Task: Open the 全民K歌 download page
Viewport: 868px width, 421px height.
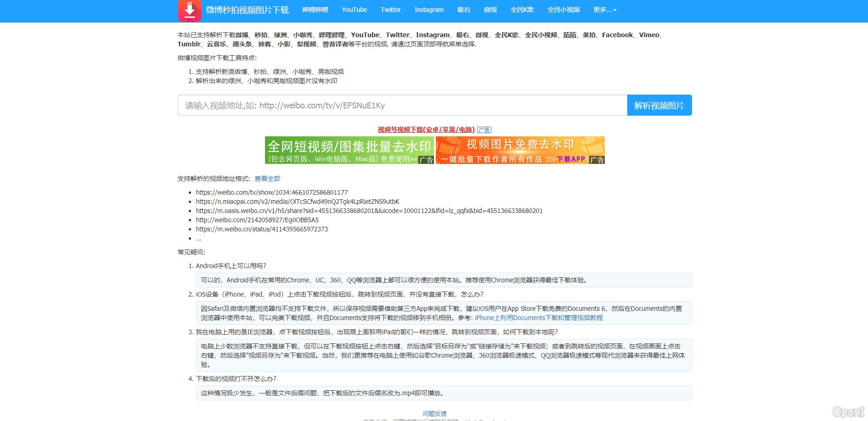Action: pyautogui.click(x=523, y=10)
